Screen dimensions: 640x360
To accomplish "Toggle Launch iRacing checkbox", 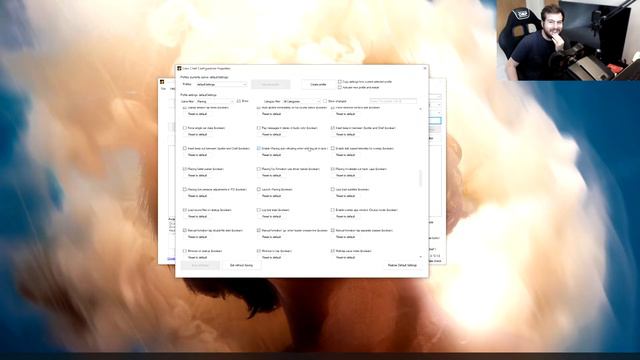I will [259, 189].
